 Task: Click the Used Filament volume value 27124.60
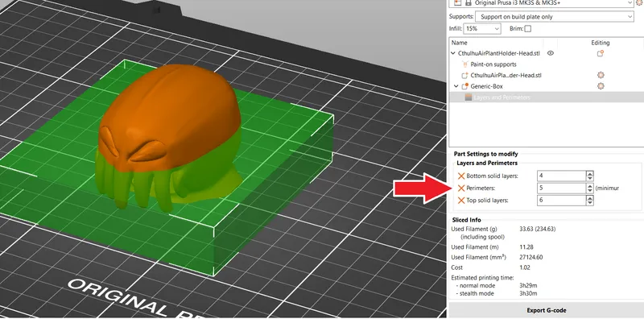click(x=531, y=257)
